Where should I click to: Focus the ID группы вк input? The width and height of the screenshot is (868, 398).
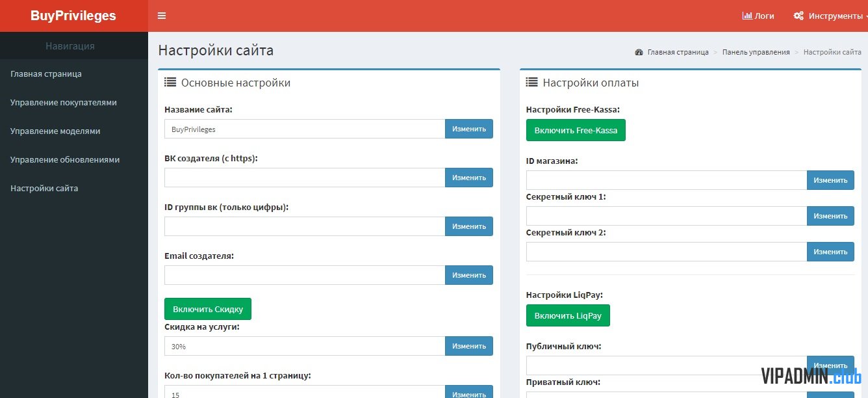(305, 226)
